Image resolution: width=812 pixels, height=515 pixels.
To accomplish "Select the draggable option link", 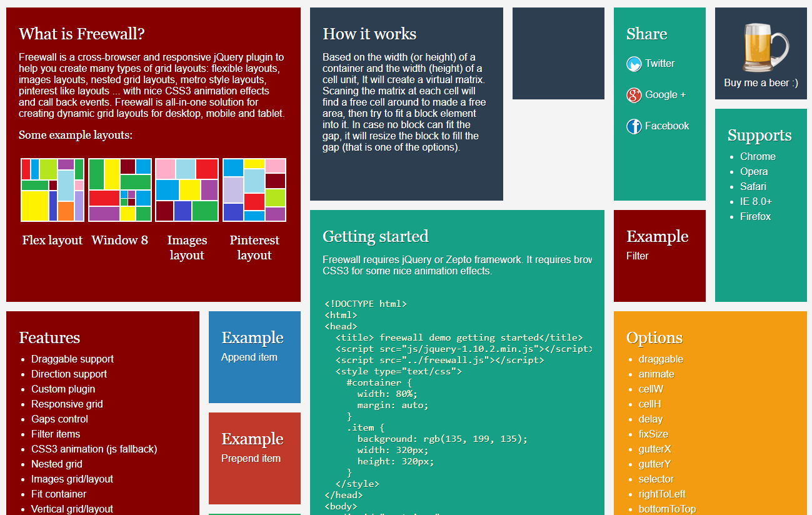I will pos(661,359).
